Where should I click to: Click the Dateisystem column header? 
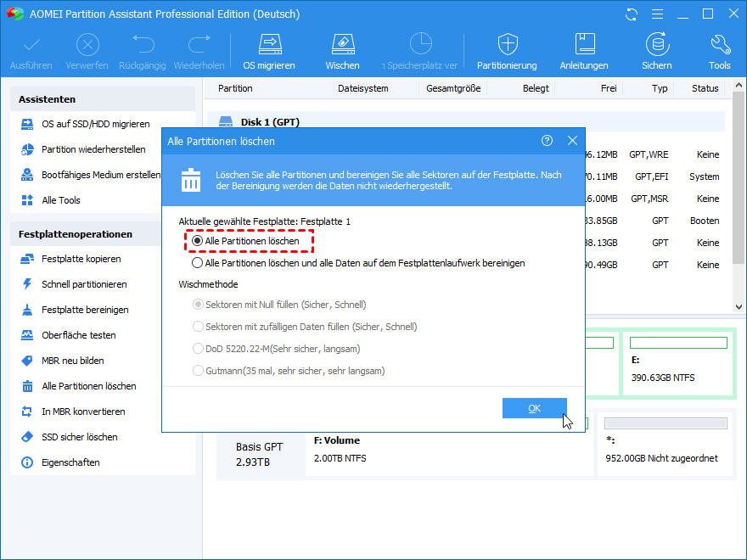(x=363, y=88)
